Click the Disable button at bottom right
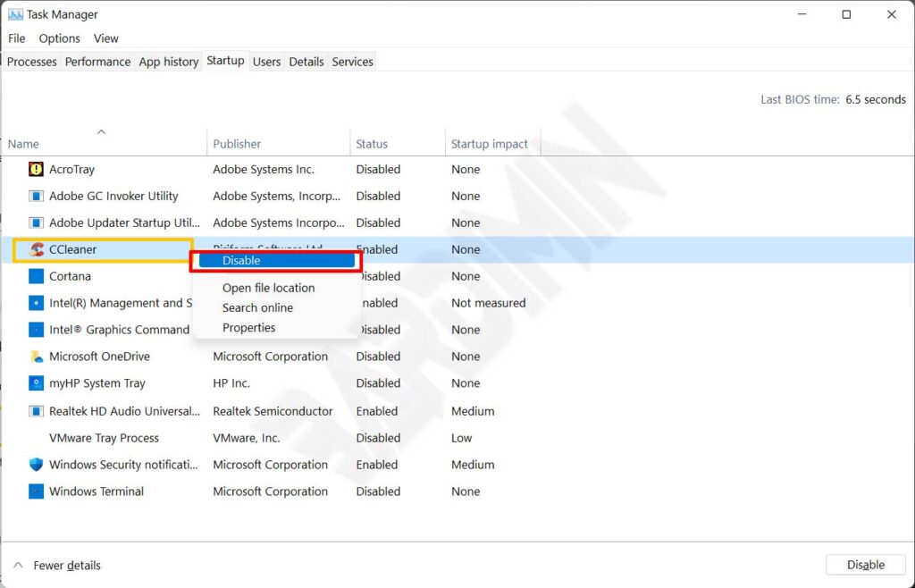This screenshot has width=915, height=588. pos(866,565)
